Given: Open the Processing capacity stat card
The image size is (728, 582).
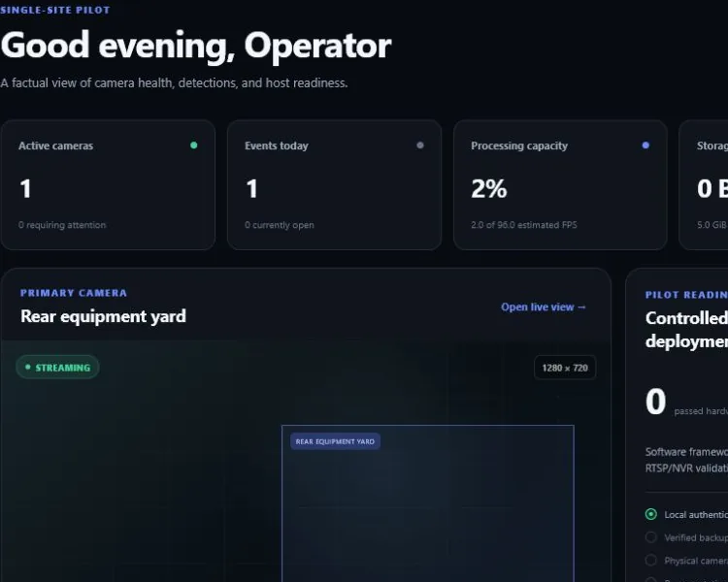Looking at the screenshot, I should (x=560, y=185).
